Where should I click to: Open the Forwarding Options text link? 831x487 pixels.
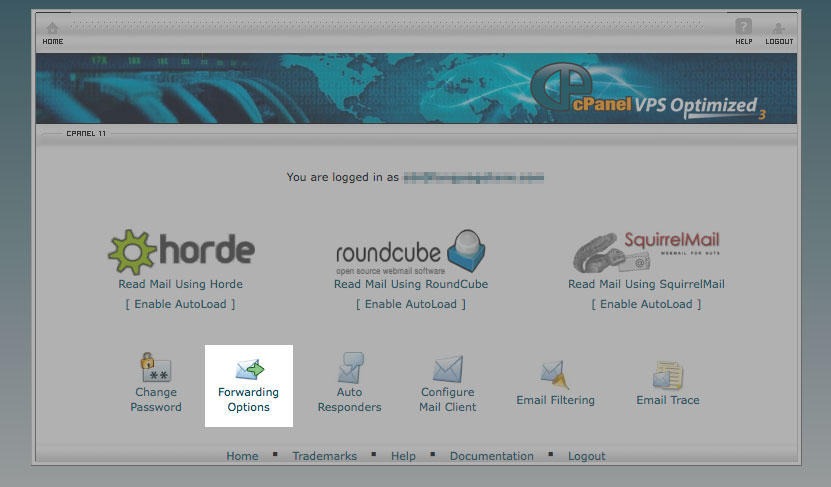point(249,400)
